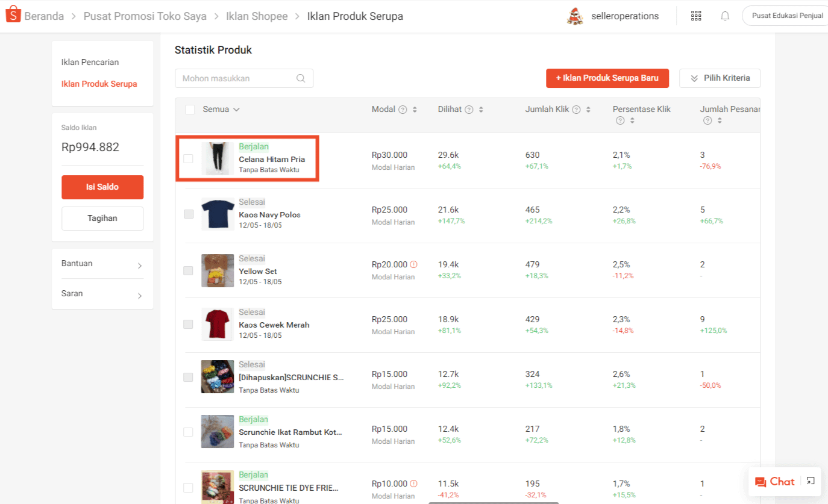Image resolution: width=828 pixels, height=504 pixels.
Task: Click the Isi Saldo button
Action: [x=102, y=187]
